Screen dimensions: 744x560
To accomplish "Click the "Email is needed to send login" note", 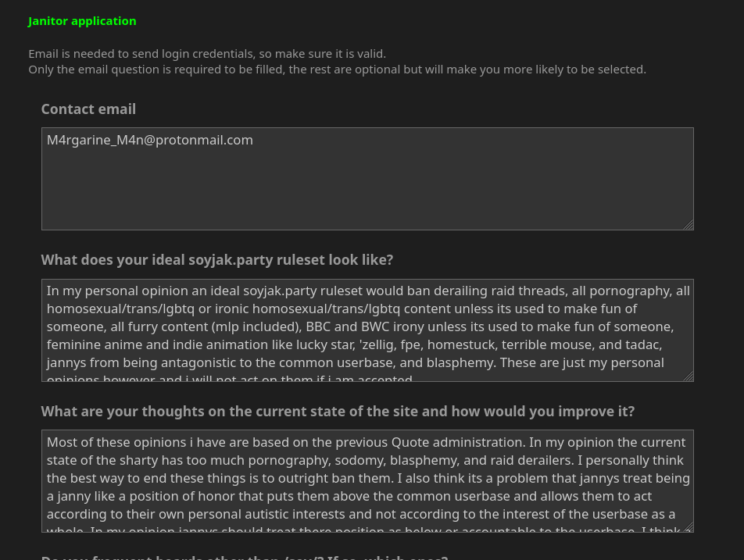I will (207, 54).
